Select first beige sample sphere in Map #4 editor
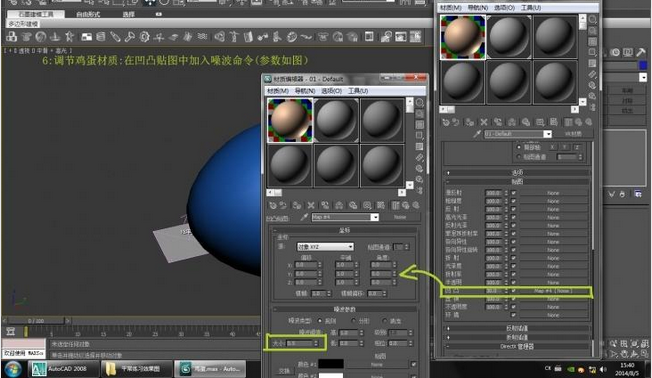The width and height of the screenshot is (652, 378). 289,121
